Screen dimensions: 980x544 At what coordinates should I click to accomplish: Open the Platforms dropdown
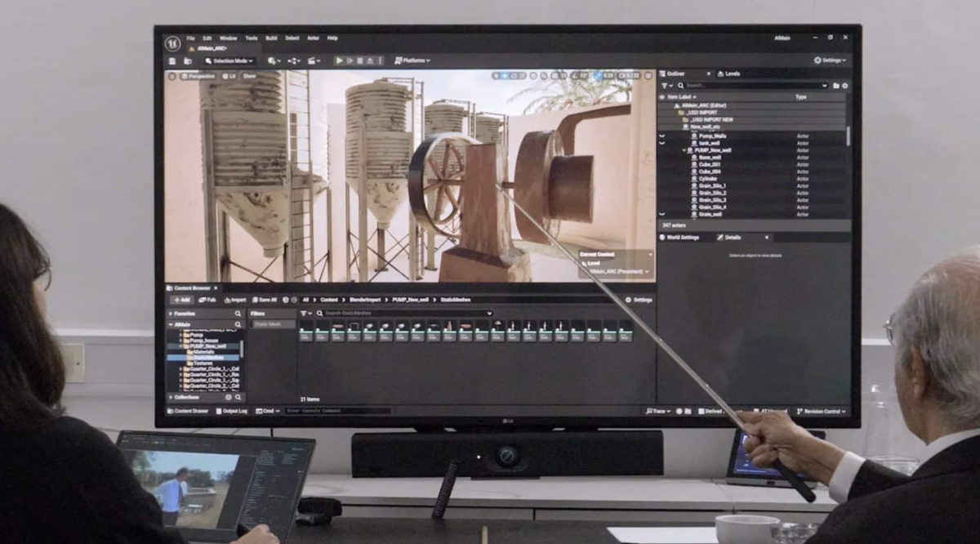pyautogui.click(x=412, y=60)
